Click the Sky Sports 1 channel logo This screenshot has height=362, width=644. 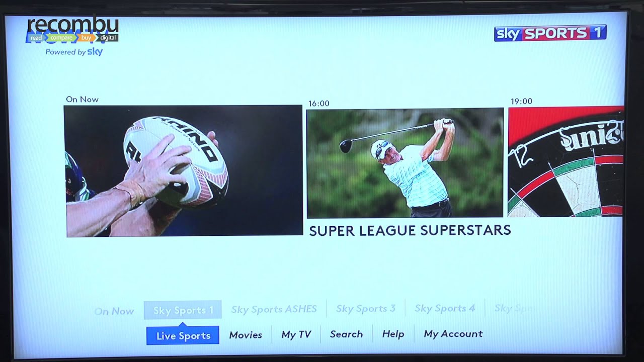[x=550, y=33]
